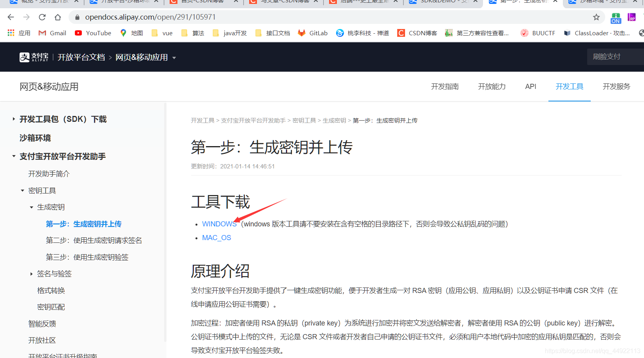Open the 接口文档 bookmark folder
Viewport: 644px width, 358px height.
273,33
